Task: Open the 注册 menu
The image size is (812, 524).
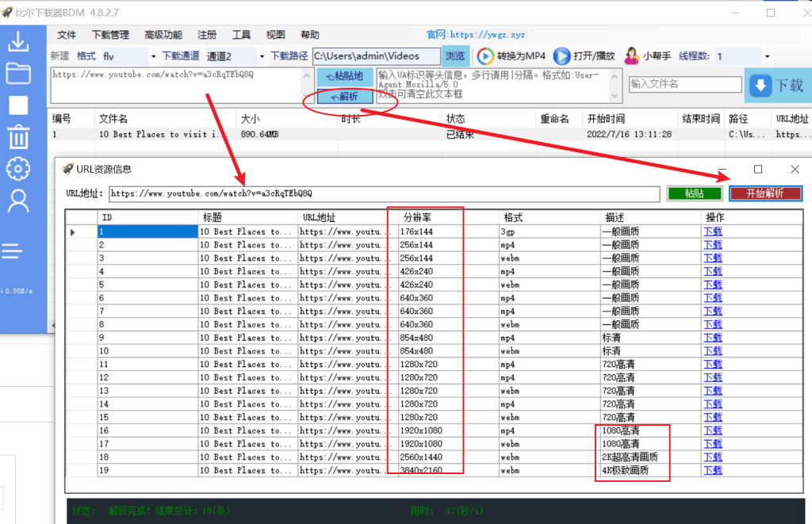Action: pos(207,35)
